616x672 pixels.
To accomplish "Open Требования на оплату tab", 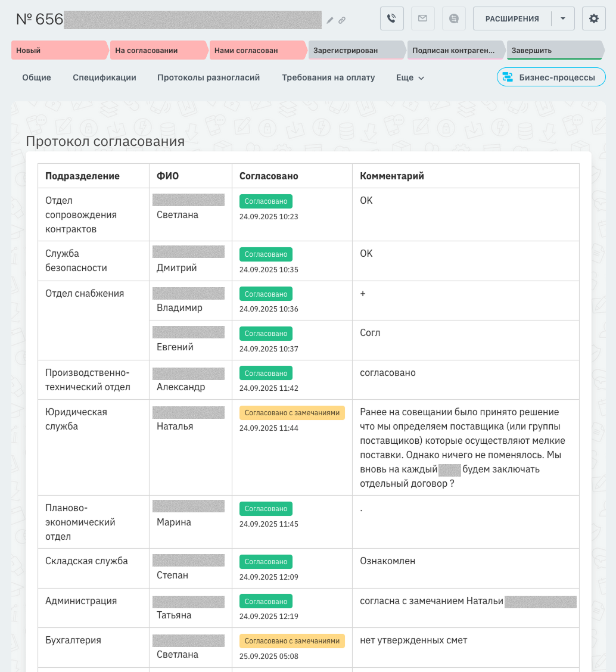I will [328, 77].
